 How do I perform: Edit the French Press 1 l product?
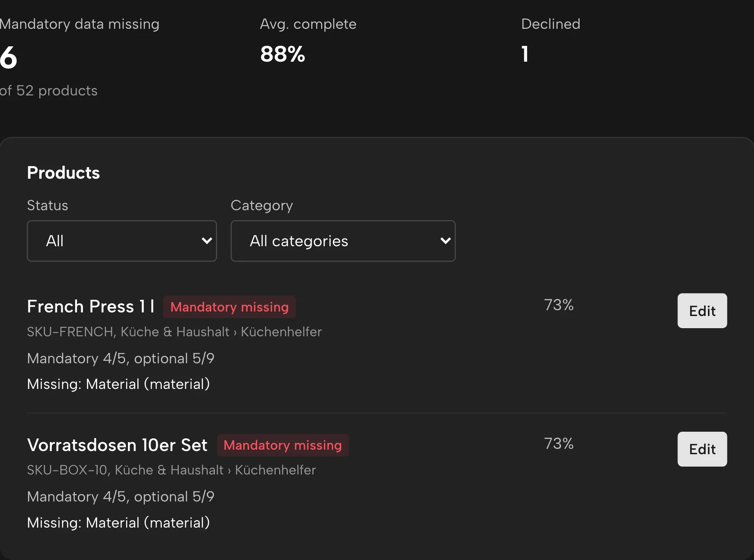tap(702, 311)
